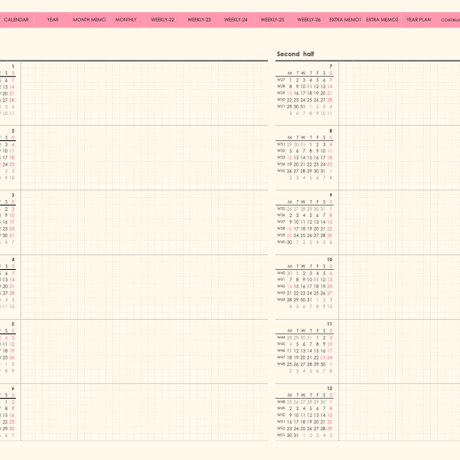460x460 pixels.
Task: Click pink date 16 in month 9 calendar
Action: pos(289,229)
